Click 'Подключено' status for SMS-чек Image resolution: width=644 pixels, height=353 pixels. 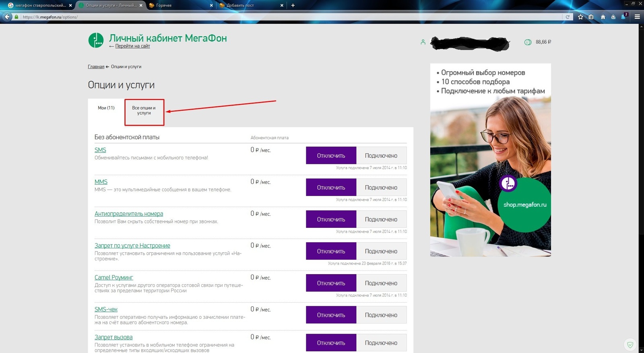(381, 315)
